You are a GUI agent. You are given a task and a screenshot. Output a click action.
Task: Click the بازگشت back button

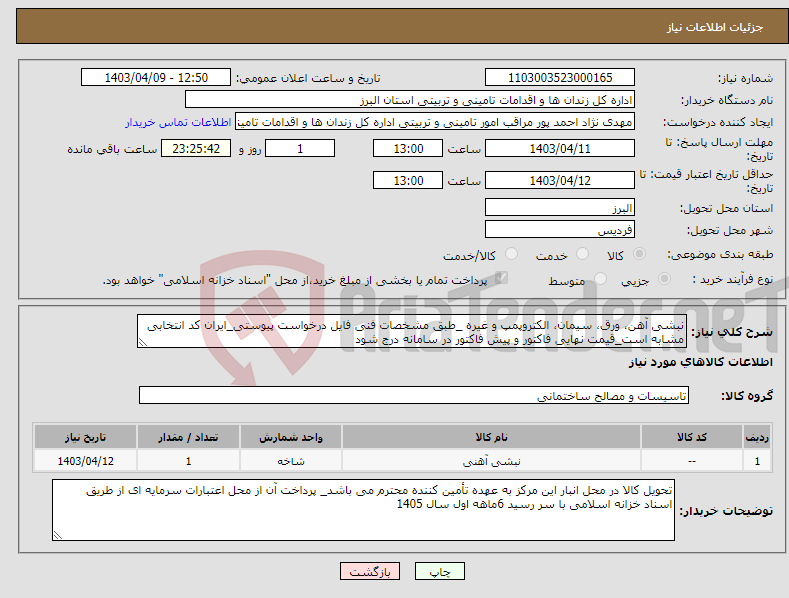(370, 571)
